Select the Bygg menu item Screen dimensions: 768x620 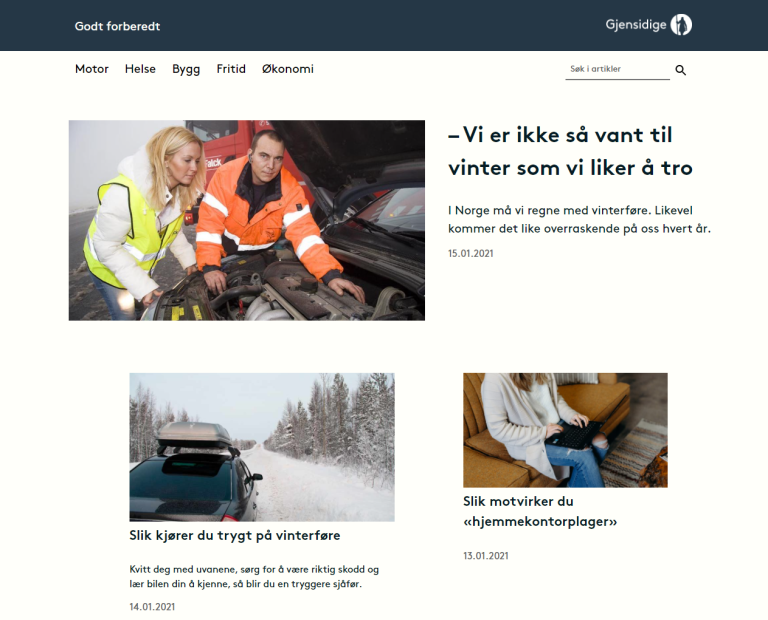[186, 70]
